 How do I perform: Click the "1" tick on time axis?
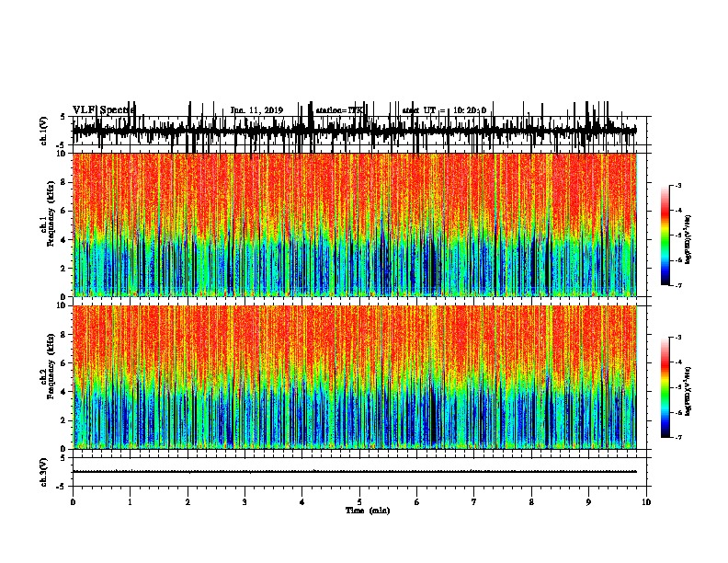[x=130, y=502]
